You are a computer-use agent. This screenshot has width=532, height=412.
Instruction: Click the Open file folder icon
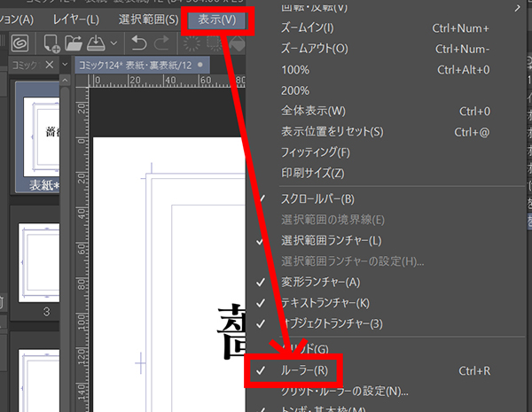coord(74,43)
